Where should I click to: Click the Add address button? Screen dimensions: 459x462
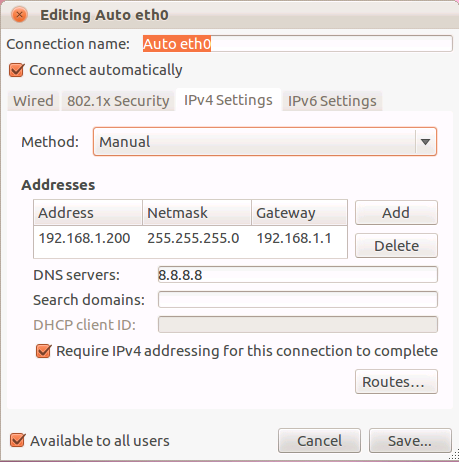396,213
